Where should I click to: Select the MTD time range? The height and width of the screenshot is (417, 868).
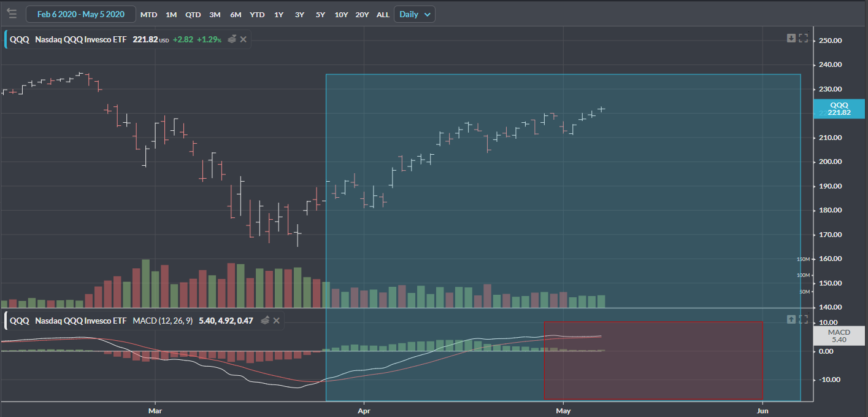tap(148, 14)
